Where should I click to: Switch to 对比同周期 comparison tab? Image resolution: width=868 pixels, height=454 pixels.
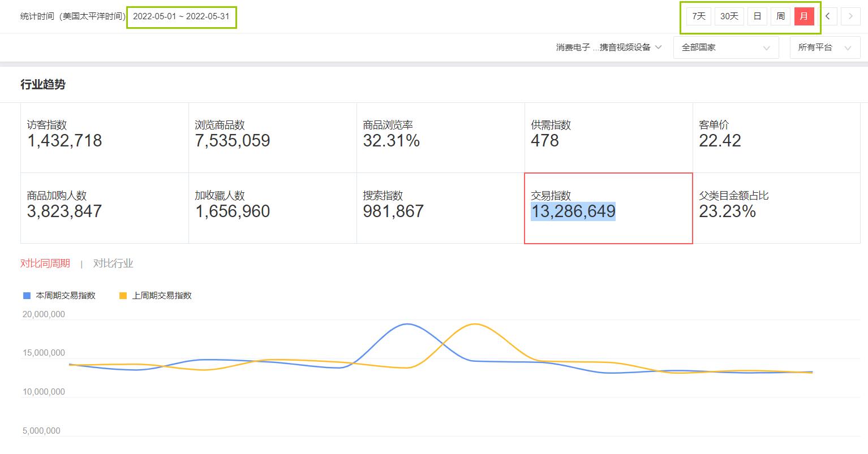(45, 263)
